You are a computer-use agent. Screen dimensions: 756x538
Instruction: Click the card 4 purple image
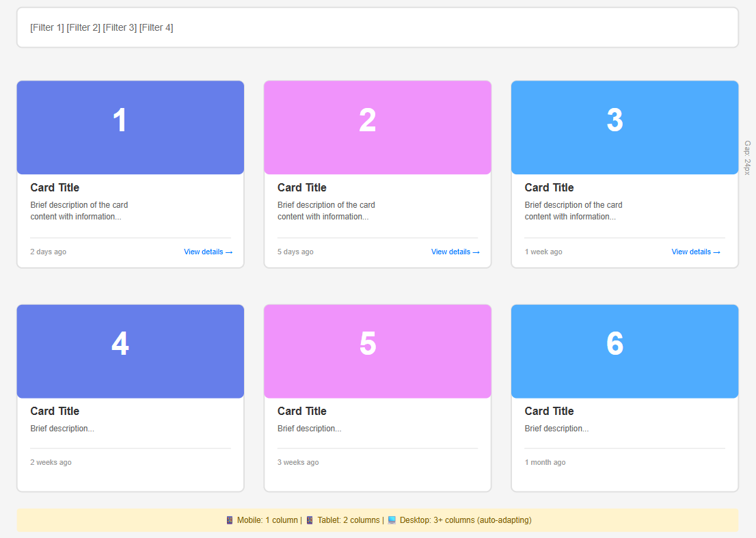130,351
